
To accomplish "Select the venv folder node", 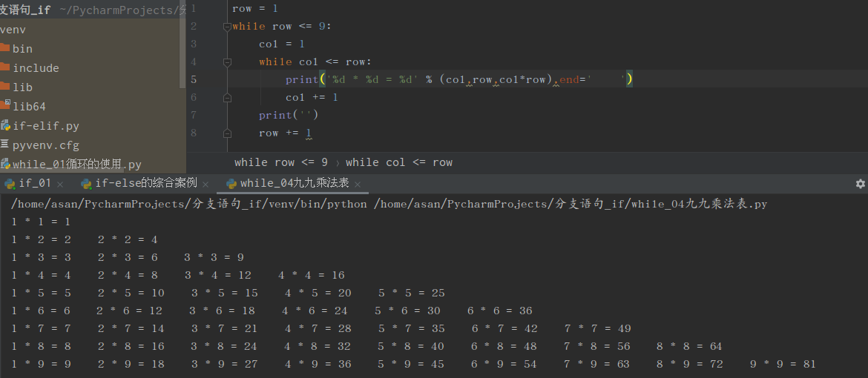I will [13, 30].
